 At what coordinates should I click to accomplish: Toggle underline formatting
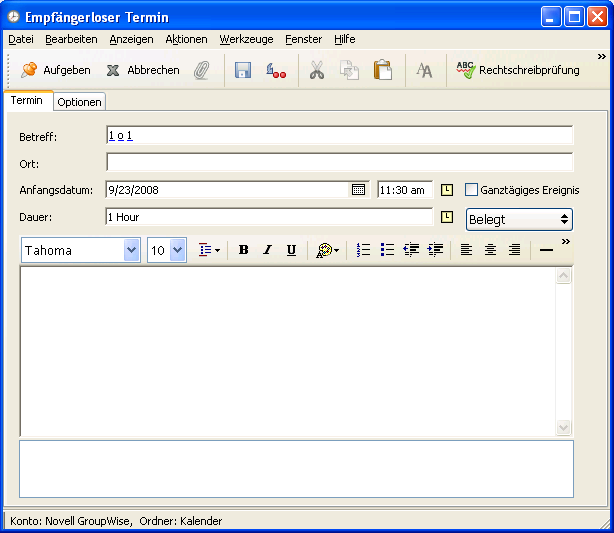click(x=291, y=250)
